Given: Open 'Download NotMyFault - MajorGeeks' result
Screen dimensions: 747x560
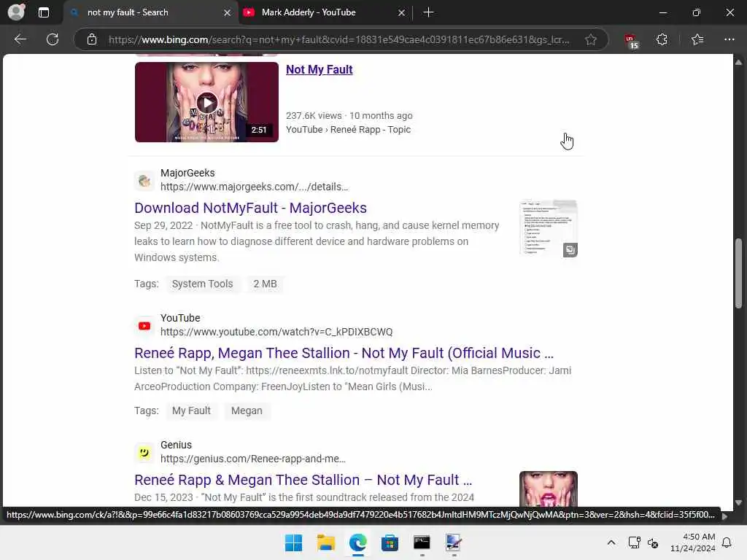Looking at the screenshot, I should pos(251,208).
